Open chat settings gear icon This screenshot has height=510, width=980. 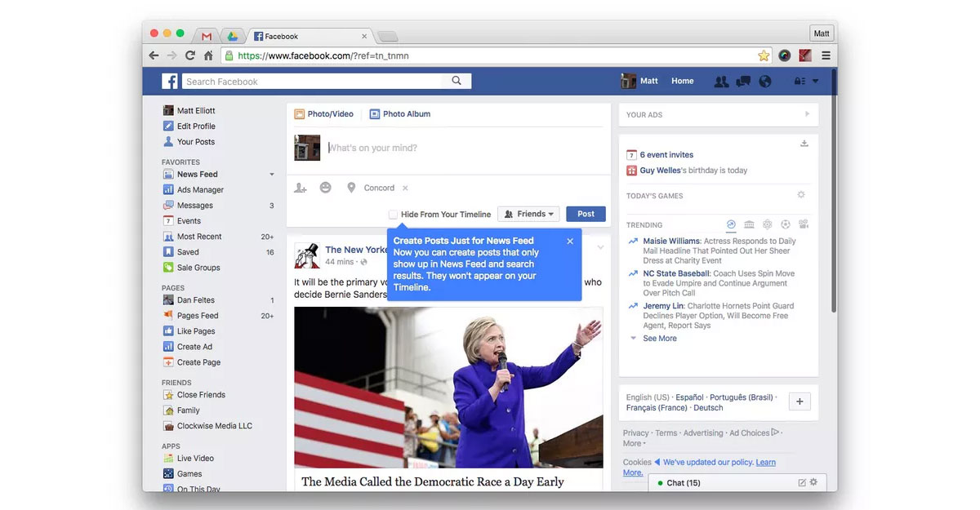click(x=813, y=483)
